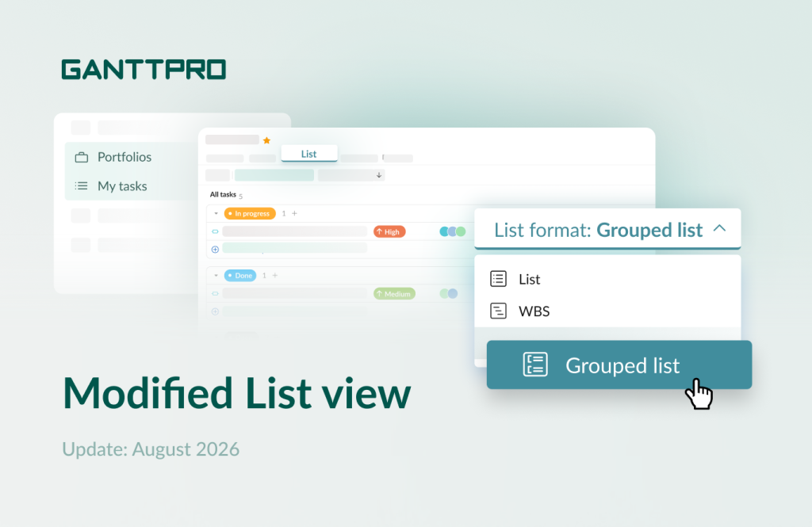Click the GanttPRO logo
Viewport: 812px width, 527px height.
pyautogui.click(x=144, y=70)
